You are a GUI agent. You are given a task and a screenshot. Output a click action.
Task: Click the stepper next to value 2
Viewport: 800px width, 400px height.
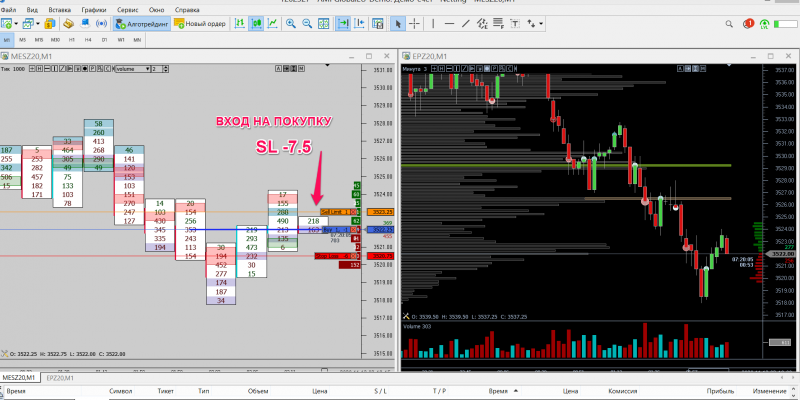(166, 69)
